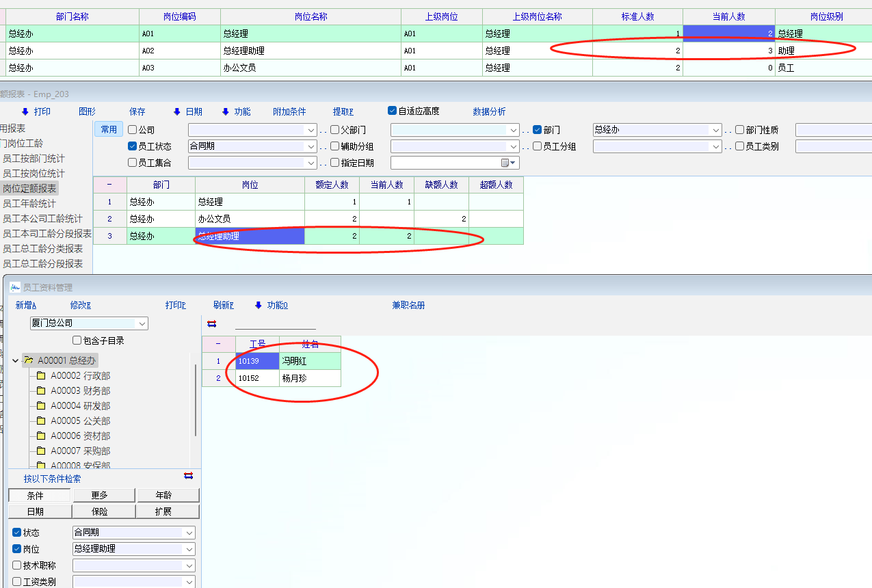
Task: Click the swap arrows icon above 工号 column
Action: coord(211,323)
